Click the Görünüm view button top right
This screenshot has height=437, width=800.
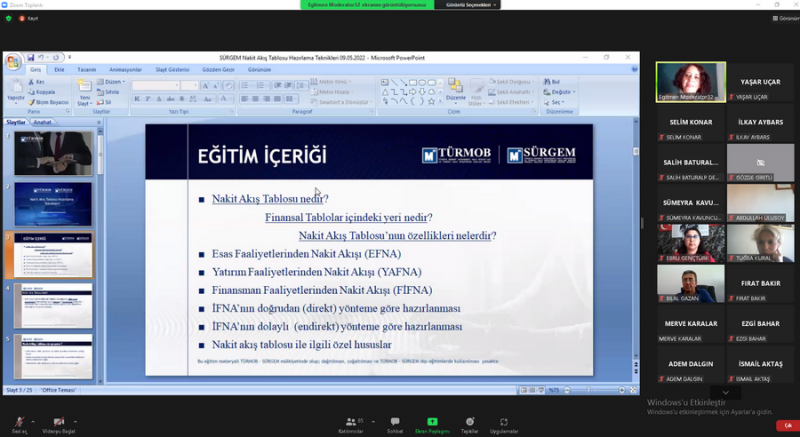pyautogui.click(x=787, y=18)
